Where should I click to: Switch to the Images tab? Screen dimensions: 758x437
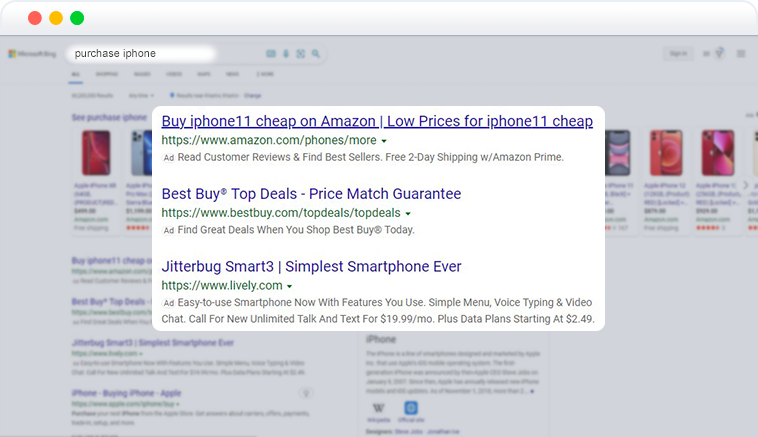(x=142, y=74)
